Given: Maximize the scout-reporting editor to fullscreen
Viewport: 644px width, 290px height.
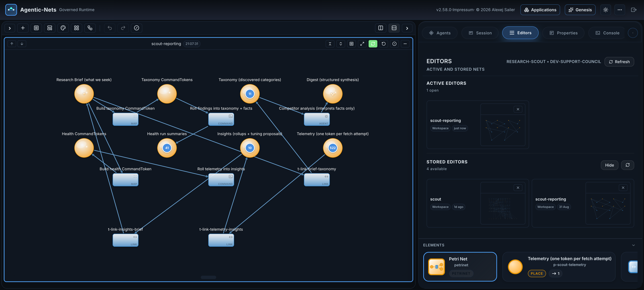Looking at the screenshot, I should point(362,44).
